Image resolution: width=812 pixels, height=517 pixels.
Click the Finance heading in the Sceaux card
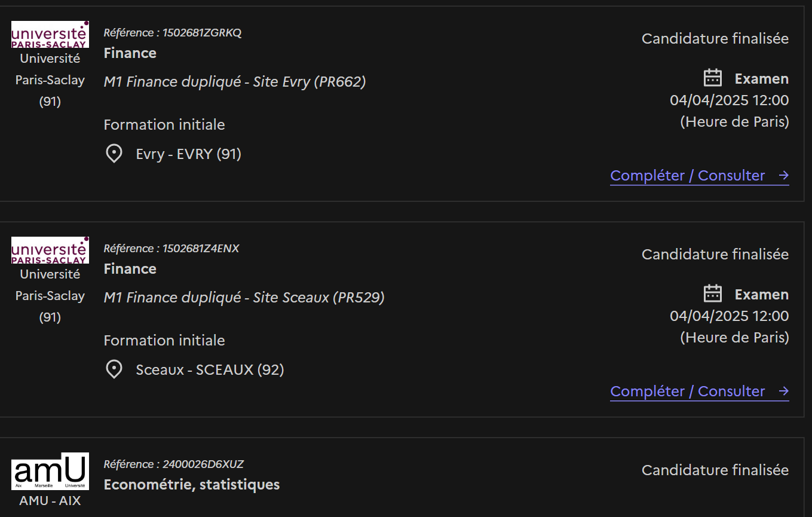click(130, 269)
